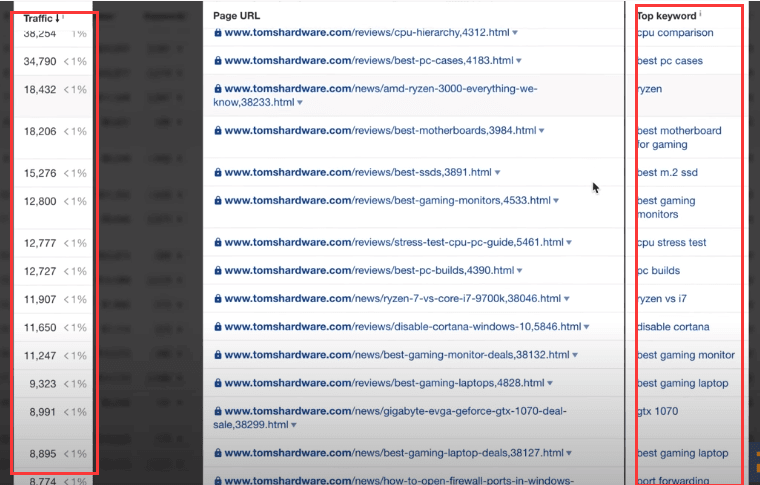Viewport: 760px width, 485px height.
Task: Click the lock icon beside ryzen-7-vs-core-i7 URL
Action: tap(218, 298)
